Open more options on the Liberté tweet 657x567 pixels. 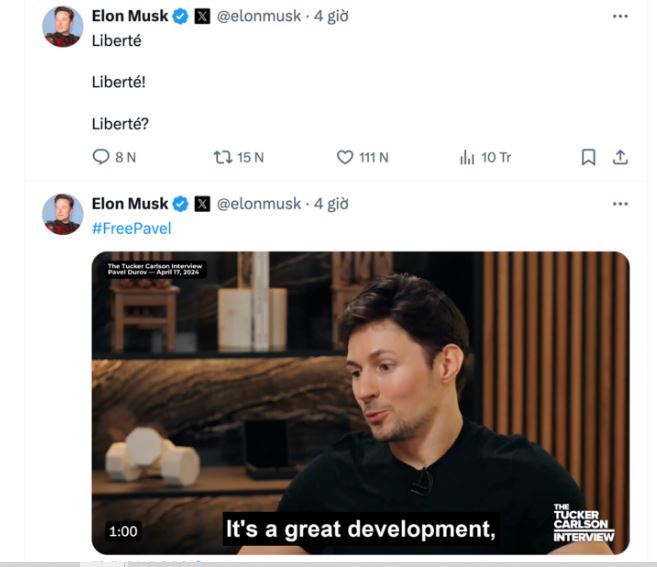coord(620,16)
